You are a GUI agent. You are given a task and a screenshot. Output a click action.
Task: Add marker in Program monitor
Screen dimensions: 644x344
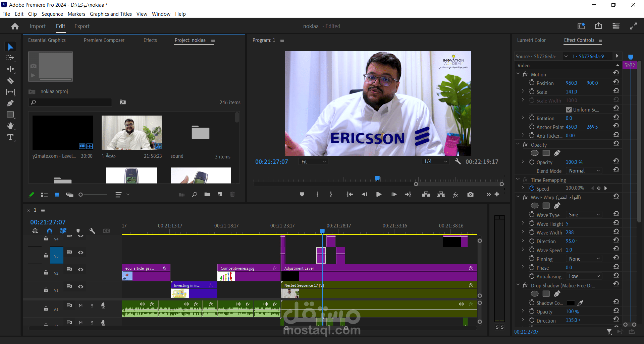pos(302,194)
